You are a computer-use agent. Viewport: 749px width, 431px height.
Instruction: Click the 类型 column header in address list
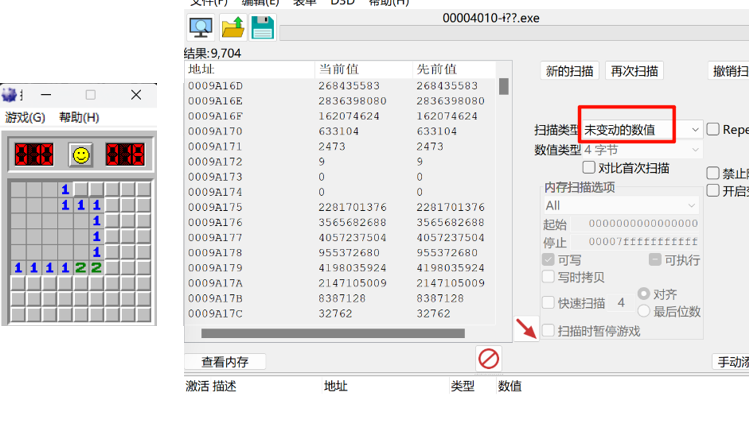(463, 386)
